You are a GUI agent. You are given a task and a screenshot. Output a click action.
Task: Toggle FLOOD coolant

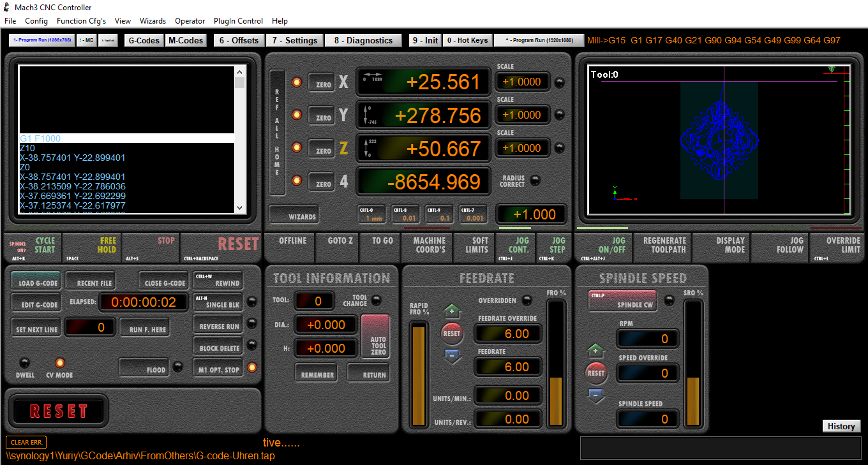pos(146,367)
